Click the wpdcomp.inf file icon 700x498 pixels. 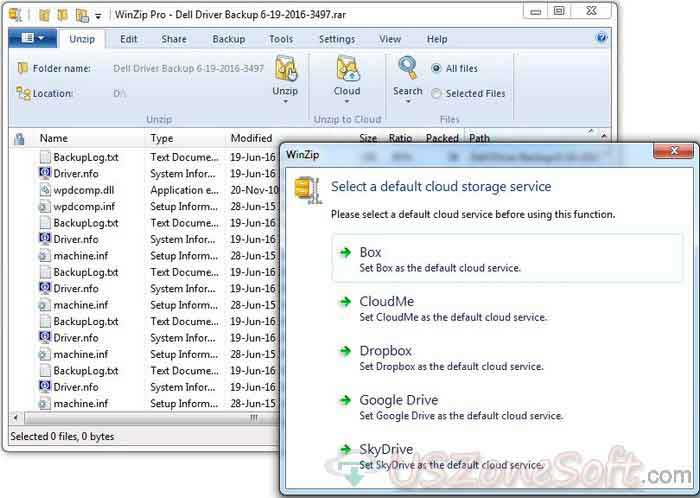[x=45, y=207]
